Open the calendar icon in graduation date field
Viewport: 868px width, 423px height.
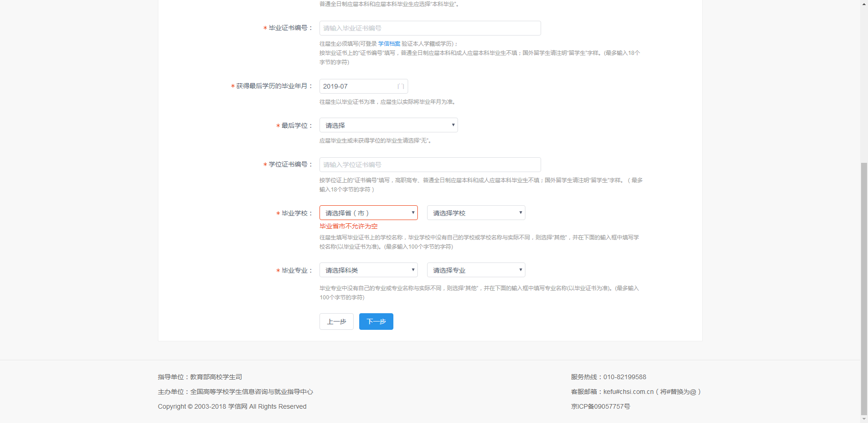coord(400,86)
